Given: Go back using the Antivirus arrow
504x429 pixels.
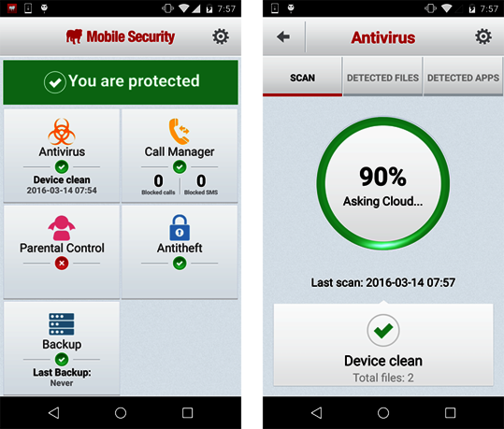Looking at the screenshot, I should [x=283, y=36].
